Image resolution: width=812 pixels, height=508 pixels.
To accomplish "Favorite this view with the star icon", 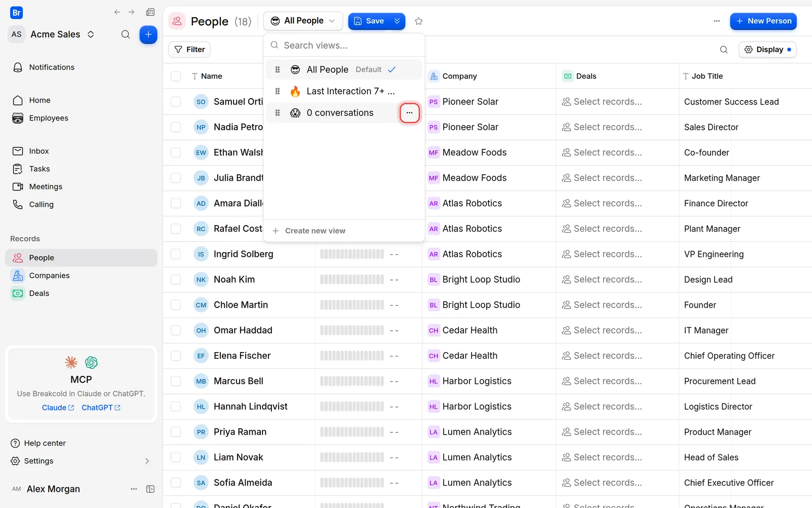I will tap(419, 21).
